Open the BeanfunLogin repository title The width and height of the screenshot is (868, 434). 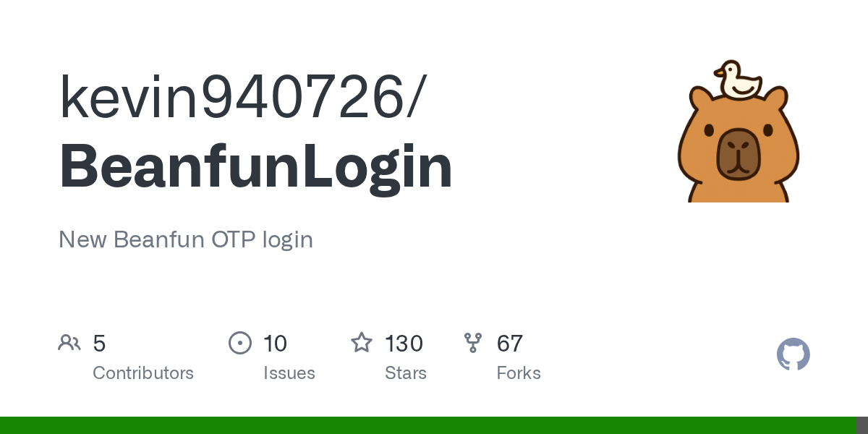click(256, 168)
